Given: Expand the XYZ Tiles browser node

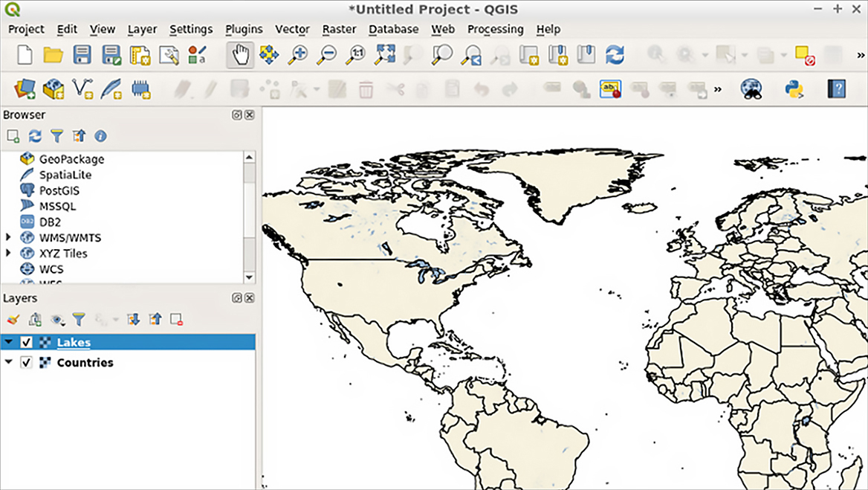Looking at the screenshot, I should [x=7, y=253].
